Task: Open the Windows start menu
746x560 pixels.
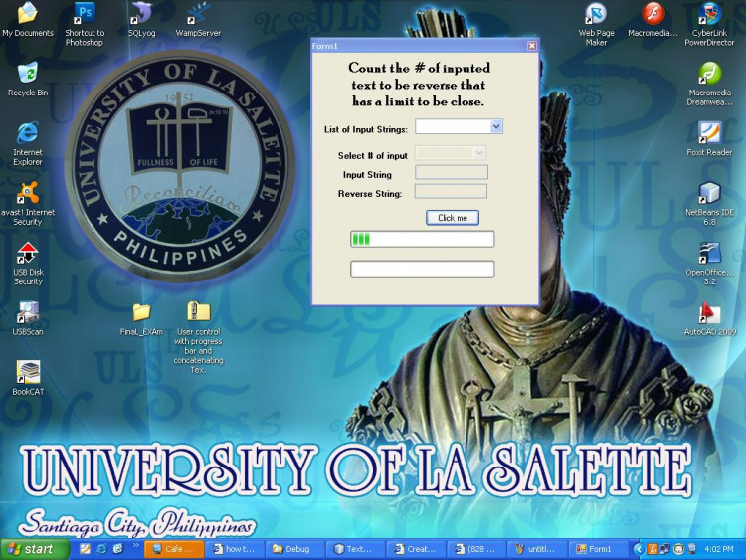Action: [34, 549]
